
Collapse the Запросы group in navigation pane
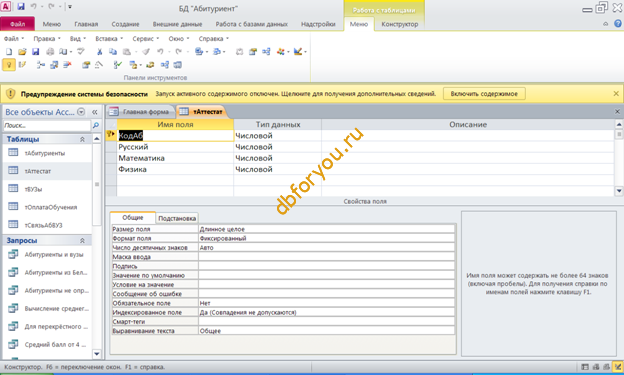pos(82,240)
